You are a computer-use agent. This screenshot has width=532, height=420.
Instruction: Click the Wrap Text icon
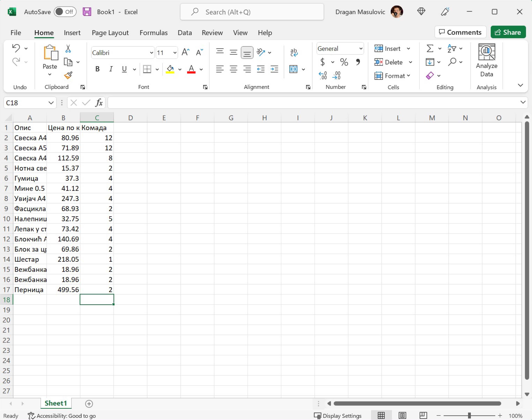point(294,52)
